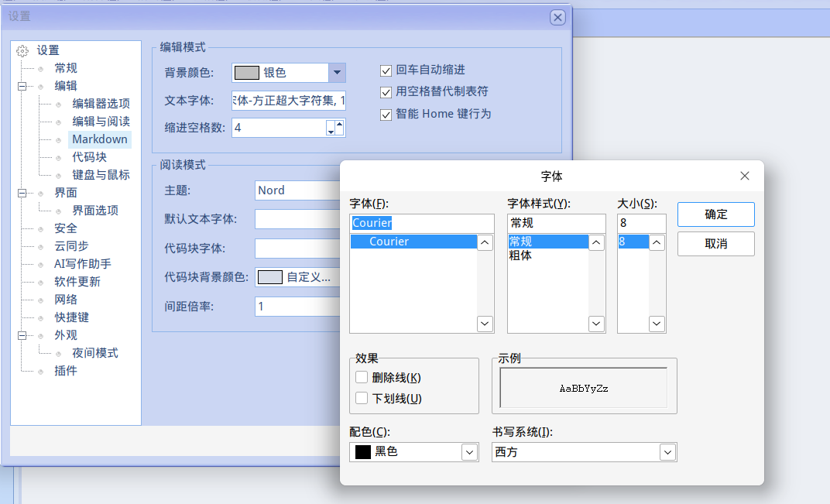830x504 pixels.
Task: Open 云同步 settings page
Action: pos(71,246)
